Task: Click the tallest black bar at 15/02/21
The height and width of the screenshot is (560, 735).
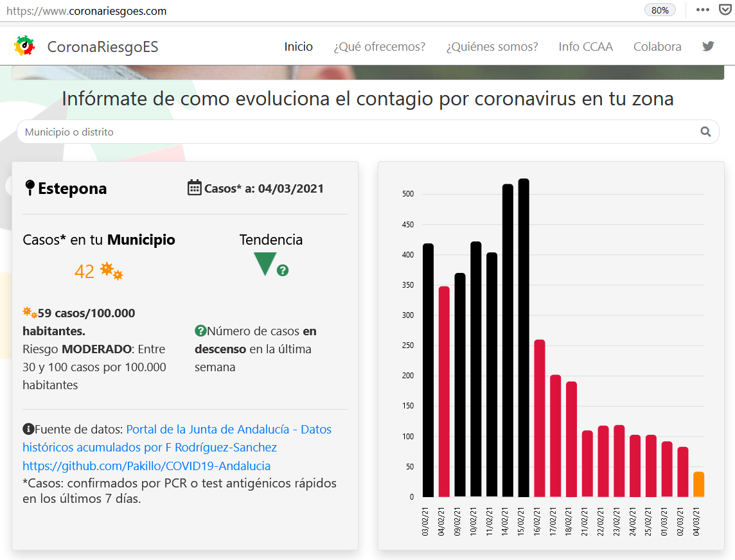Action: coord(524,337)
